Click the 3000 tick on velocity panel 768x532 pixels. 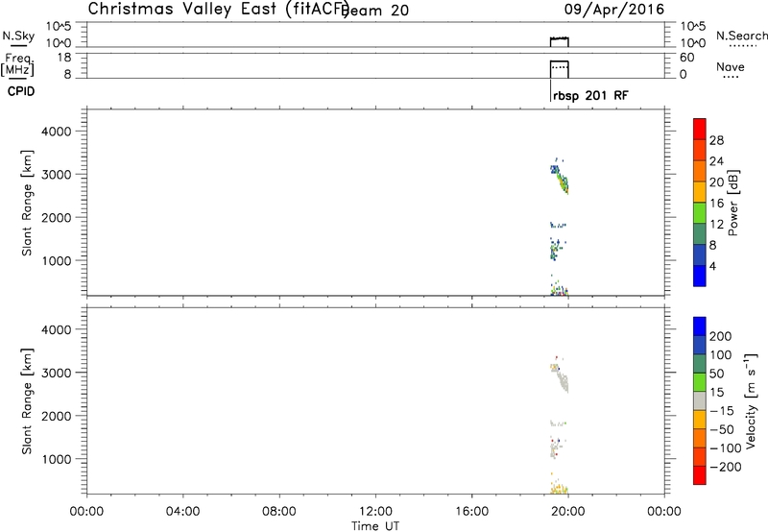point(56,373)
